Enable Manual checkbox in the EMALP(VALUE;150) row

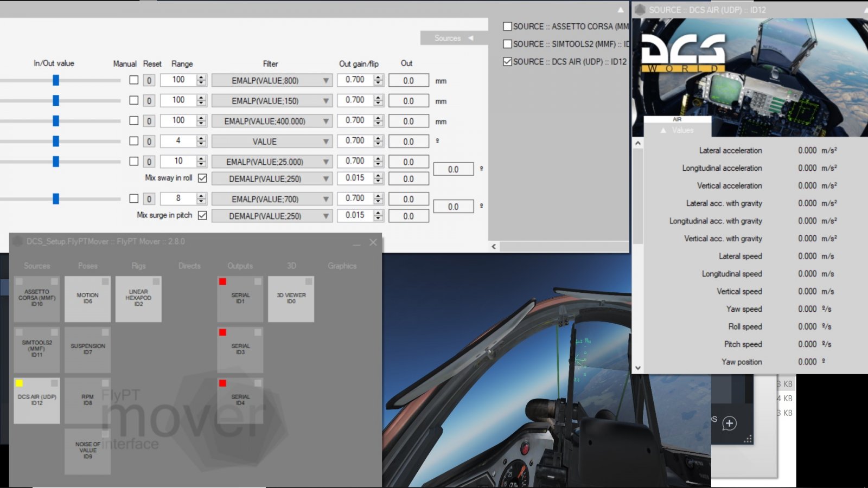coord(134,100)
